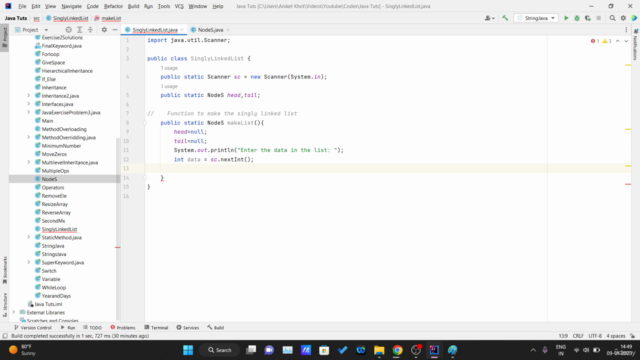
Task: Close the NodeS.java tab
Action: pos(228,30)
